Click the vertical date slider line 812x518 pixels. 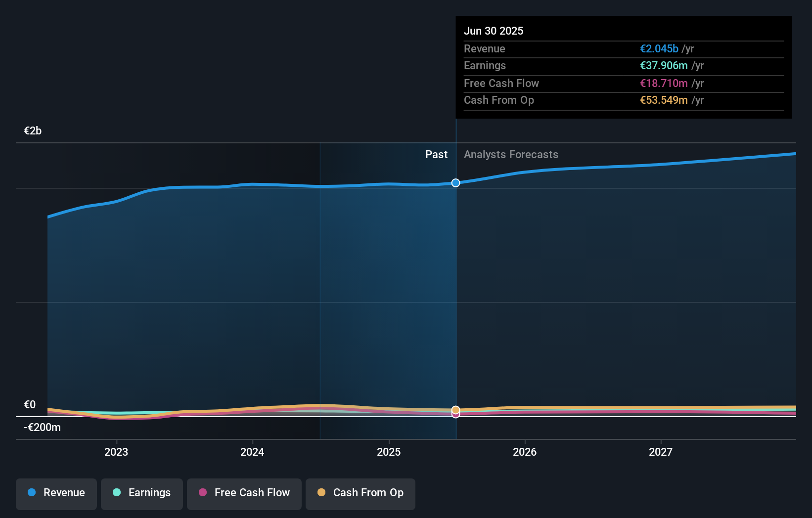pyautogui.click(x=455, y=297)
